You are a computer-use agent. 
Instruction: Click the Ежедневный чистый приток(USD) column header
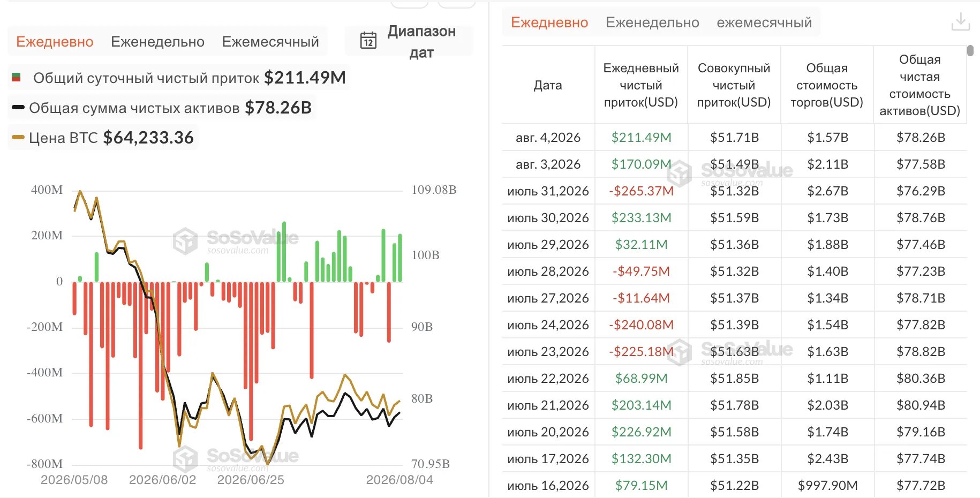tap(641, 85)
